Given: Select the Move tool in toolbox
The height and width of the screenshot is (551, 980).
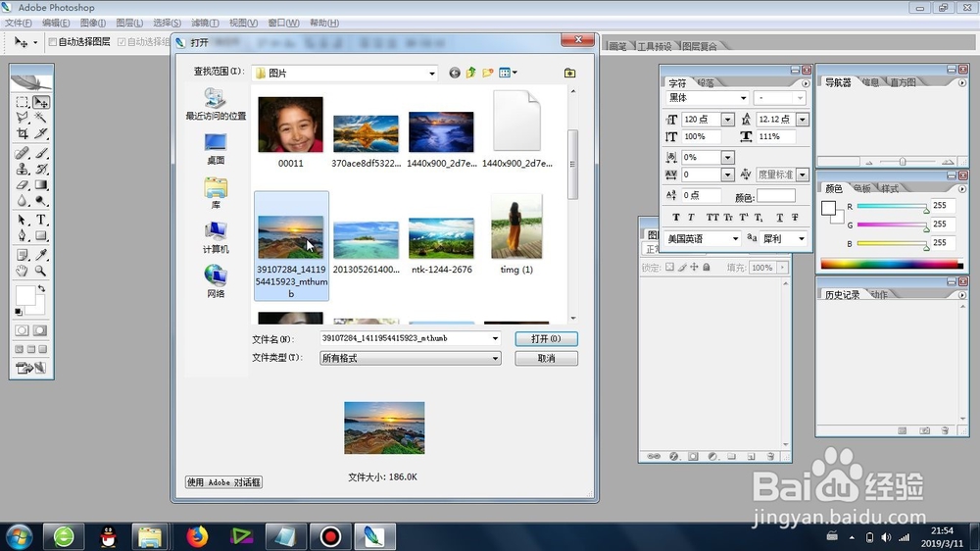Looking at the screenshot, I should (x=41, y=102).
